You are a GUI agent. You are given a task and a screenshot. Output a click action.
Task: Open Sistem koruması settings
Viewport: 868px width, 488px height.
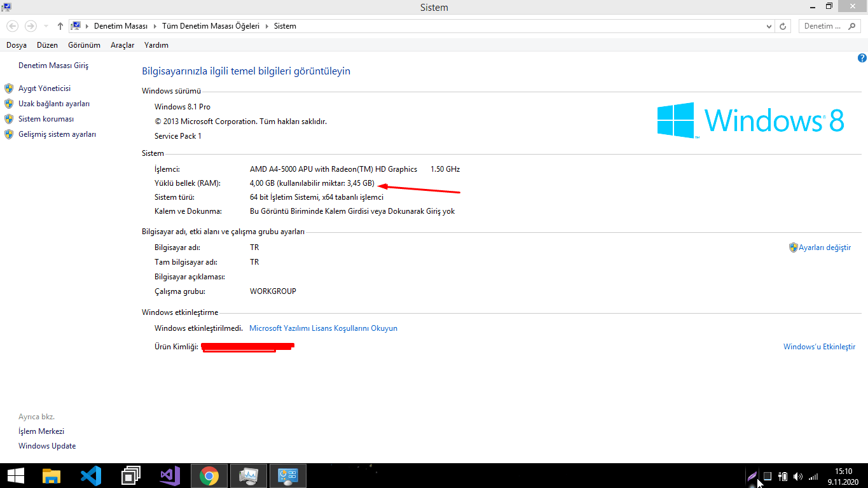46,119
